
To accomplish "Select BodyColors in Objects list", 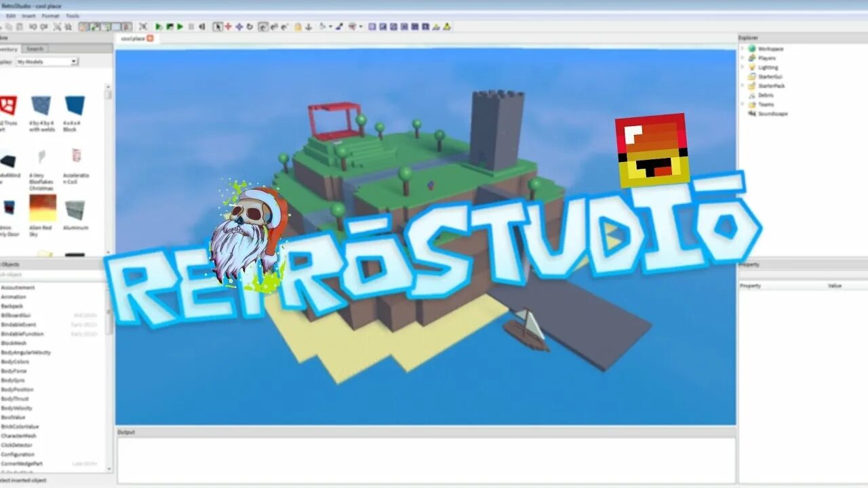I will (x=16, y=362).
